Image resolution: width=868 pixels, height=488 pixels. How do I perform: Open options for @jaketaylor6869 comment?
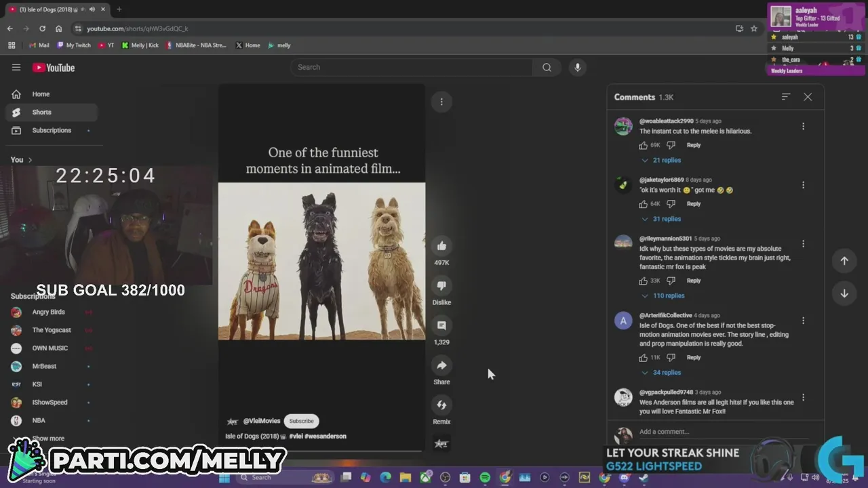(x=804, y=185)
